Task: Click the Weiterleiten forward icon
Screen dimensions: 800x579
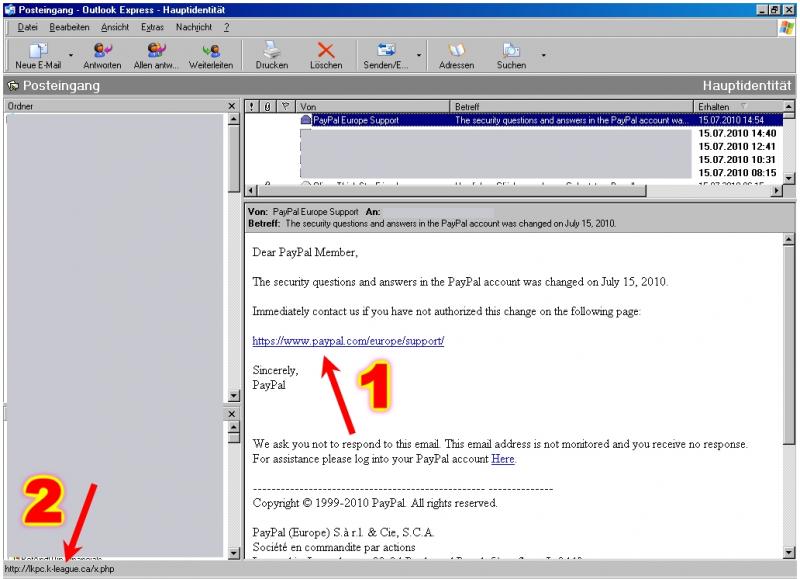Action: (211, 51)
